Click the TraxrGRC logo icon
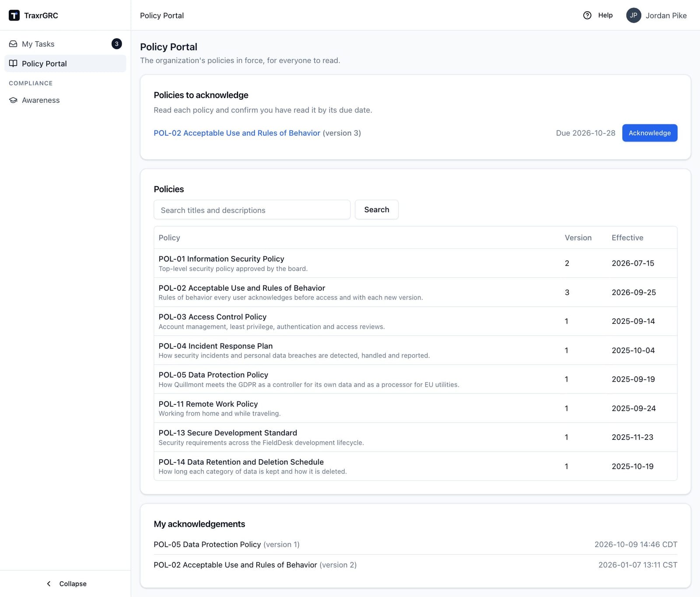Viewport: 700px width, 597px height. coord(14,15)
